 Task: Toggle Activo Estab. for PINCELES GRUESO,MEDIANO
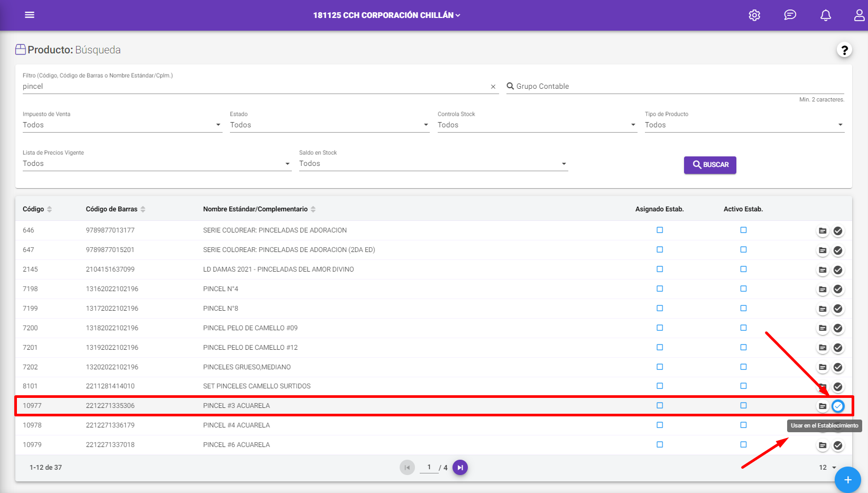click(743, 367)
